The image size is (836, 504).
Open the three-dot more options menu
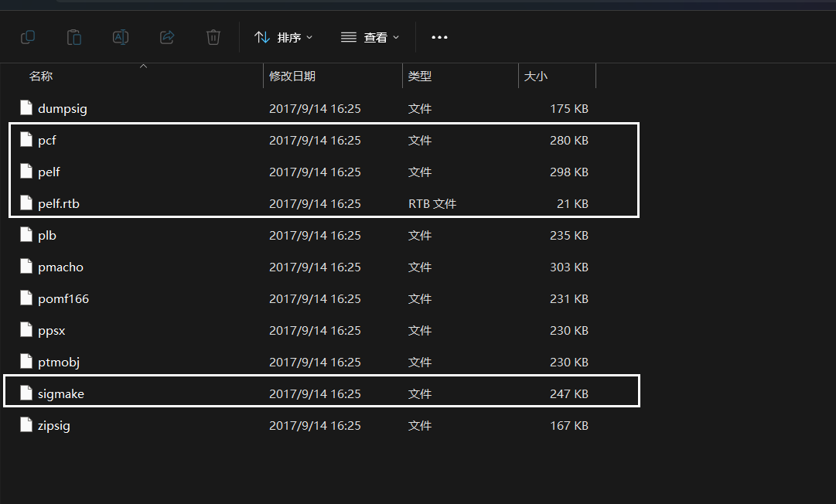coord(439,37)
